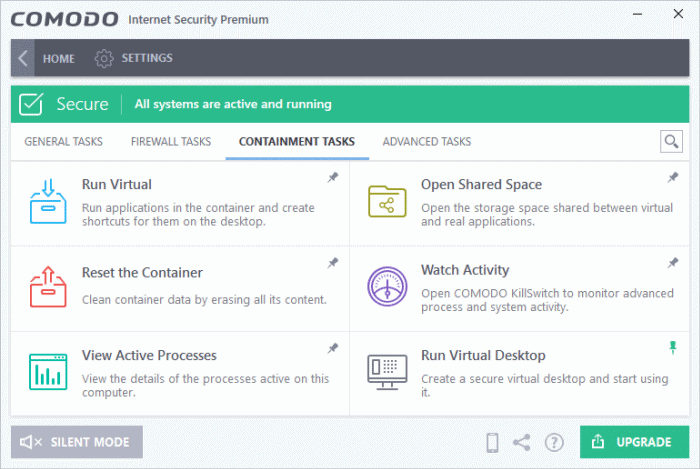
Task: Pin the Watch Activity task
Action: click(673, 263)
